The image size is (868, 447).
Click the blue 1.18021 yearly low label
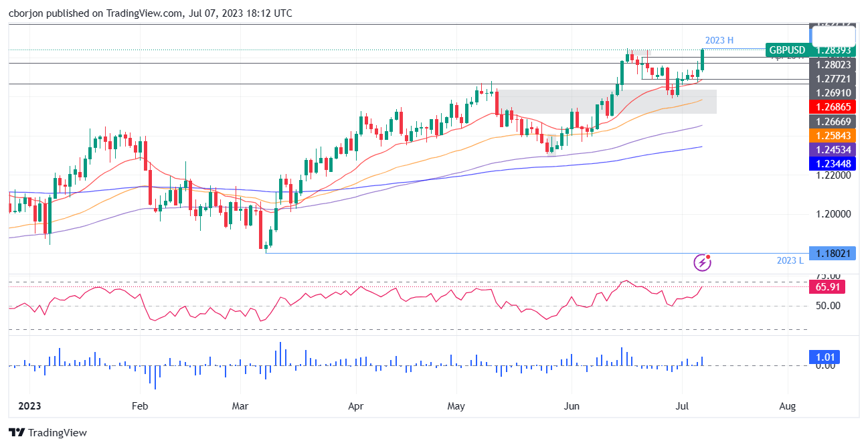pos(832,253)
